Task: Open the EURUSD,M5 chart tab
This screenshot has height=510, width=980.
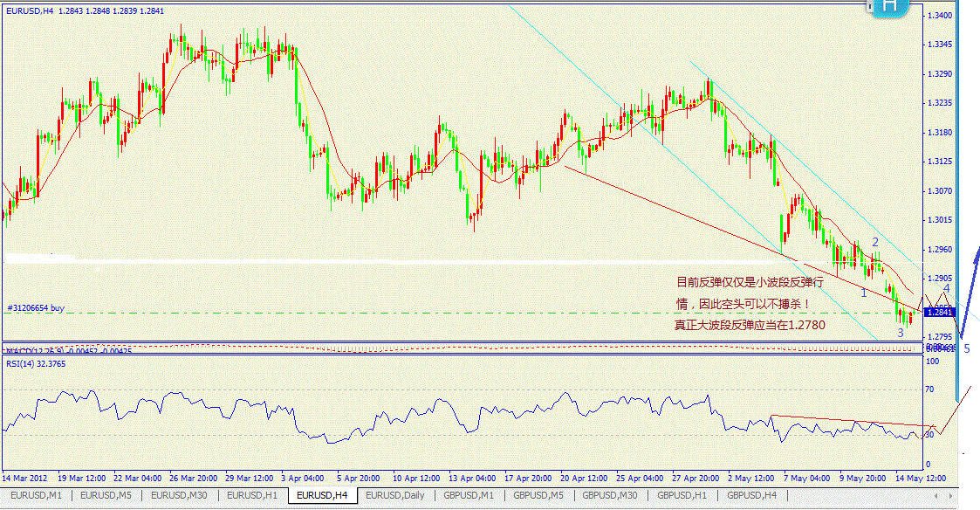Action: tap(106, 496)
